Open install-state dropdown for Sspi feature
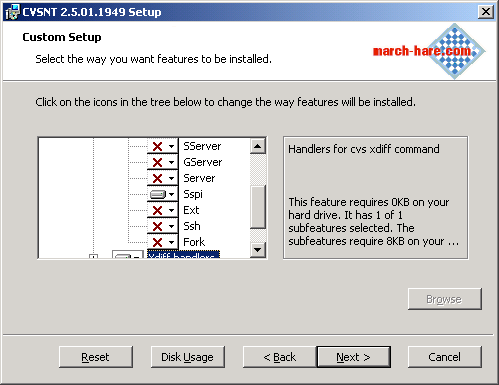The height and width of the screenshot is (385, 499). coord(163,194)
